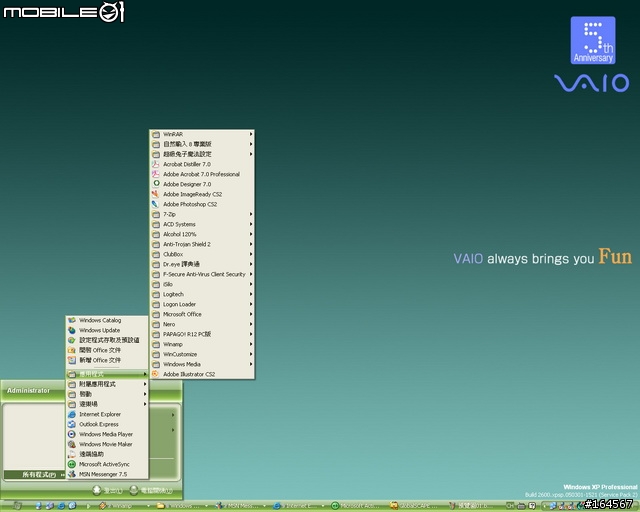The image size is (640, 512).
Task: Select highlighted 應用程式 folder item
Action: tap(107, 374)
